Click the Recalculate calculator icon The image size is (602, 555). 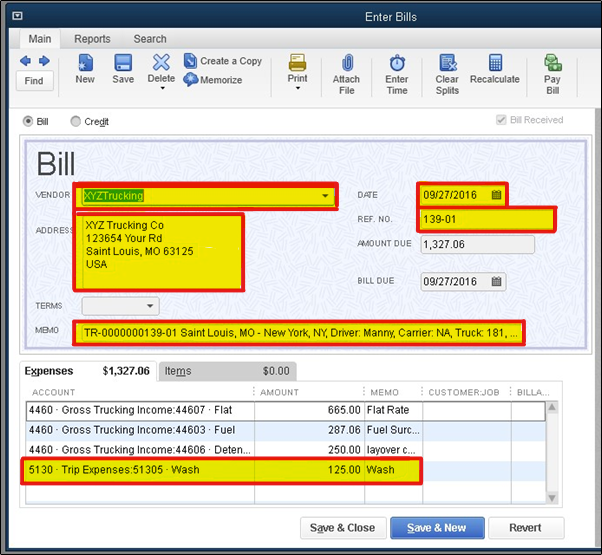pos(495,63)
